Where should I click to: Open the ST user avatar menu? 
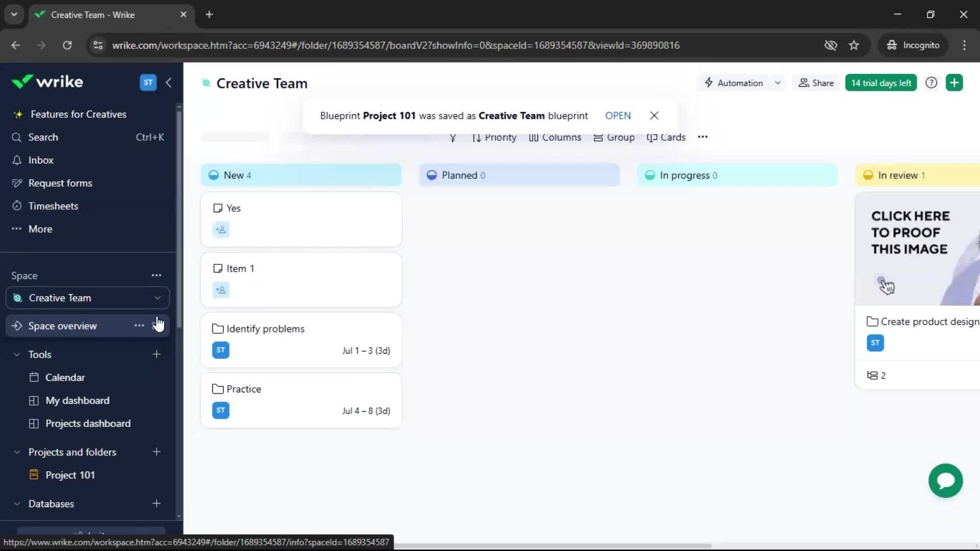click(148, 82)
